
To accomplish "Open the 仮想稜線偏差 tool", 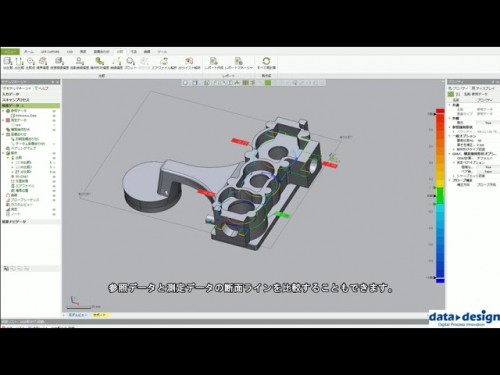I will [59, 63].
